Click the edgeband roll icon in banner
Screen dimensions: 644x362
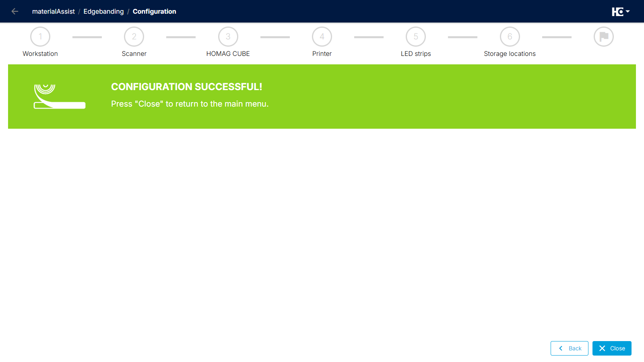point(60,97)
